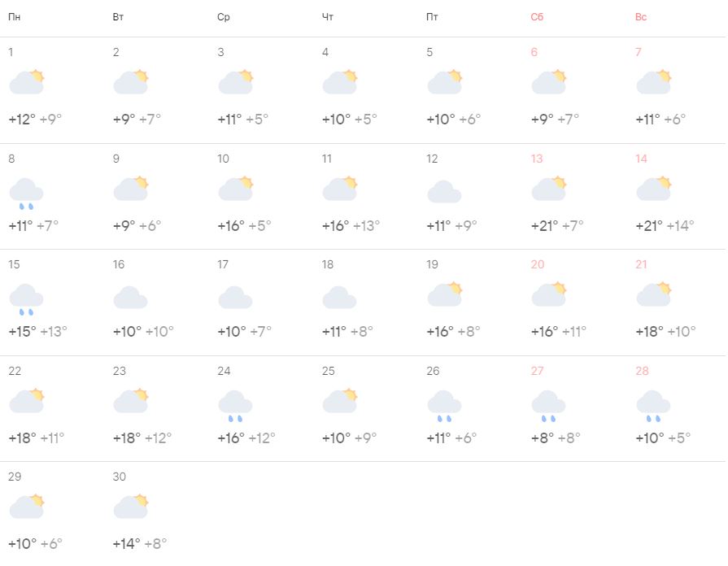
Task: Select the overcast cloud icon on day 17
Action: tap(235, 298)
